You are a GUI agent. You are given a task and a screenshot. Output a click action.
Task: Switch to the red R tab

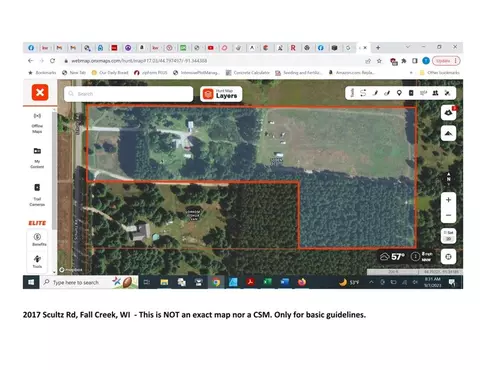coord(293,48)
